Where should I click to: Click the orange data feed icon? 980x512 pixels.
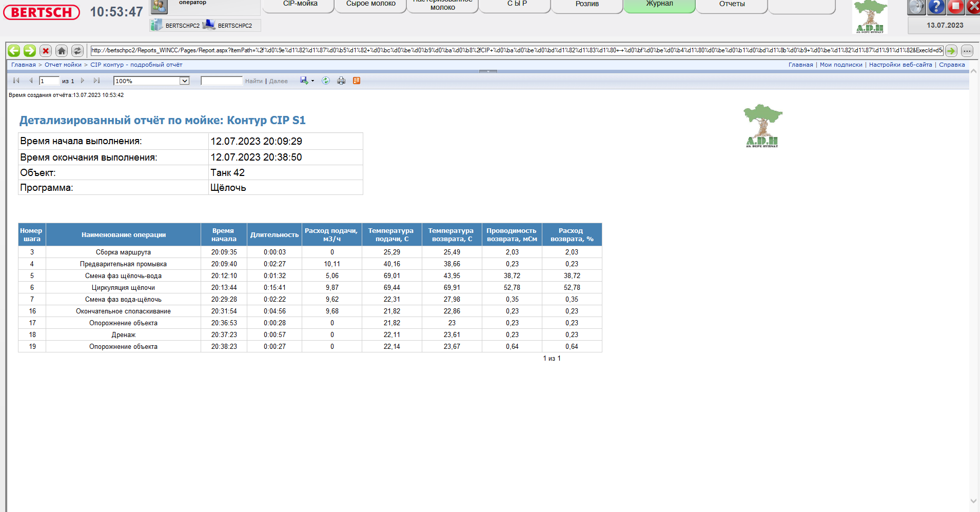pos(357,81)
